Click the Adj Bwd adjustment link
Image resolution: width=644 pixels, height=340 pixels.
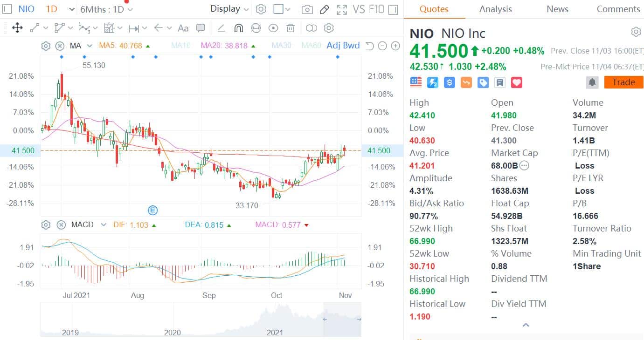pyautogui.click(x=344, y=46)
